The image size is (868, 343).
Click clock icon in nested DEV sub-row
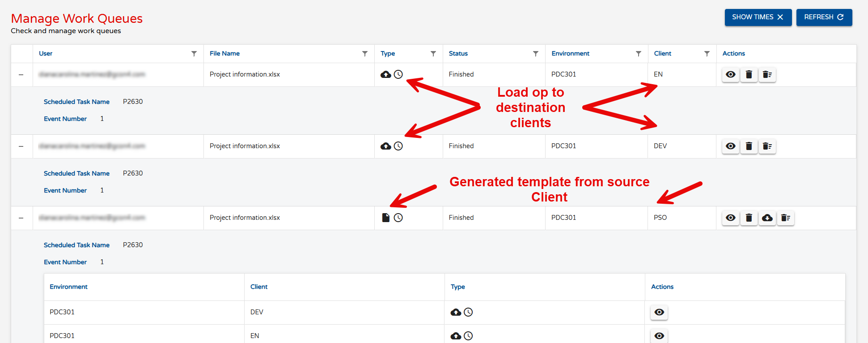tap(468, 312)
